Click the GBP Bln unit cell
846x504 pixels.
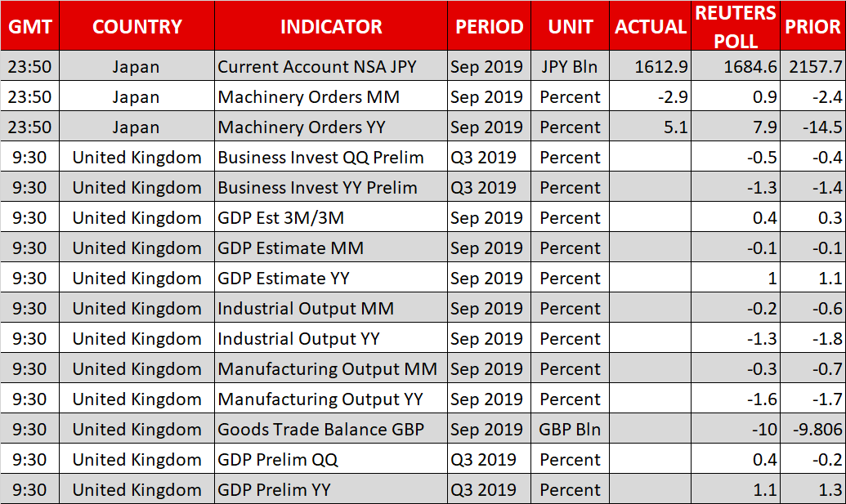tap(570, 429)
